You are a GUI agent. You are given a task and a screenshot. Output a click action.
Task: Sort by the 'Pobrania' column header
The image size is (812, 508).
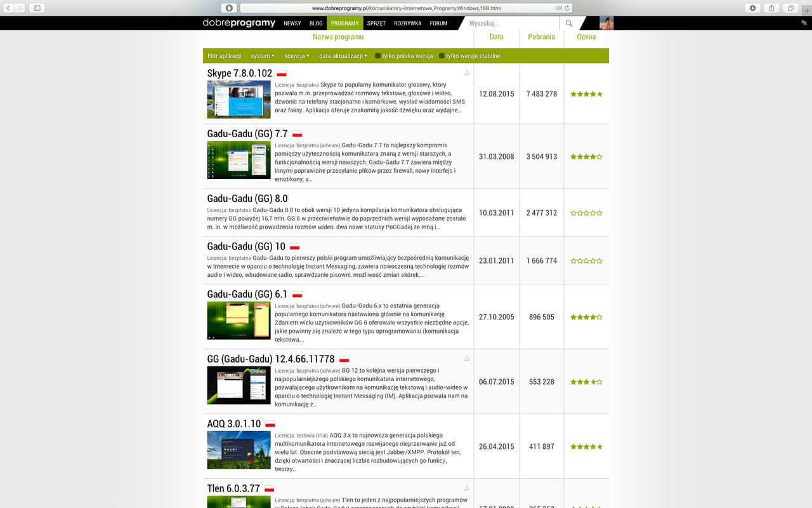541,37
